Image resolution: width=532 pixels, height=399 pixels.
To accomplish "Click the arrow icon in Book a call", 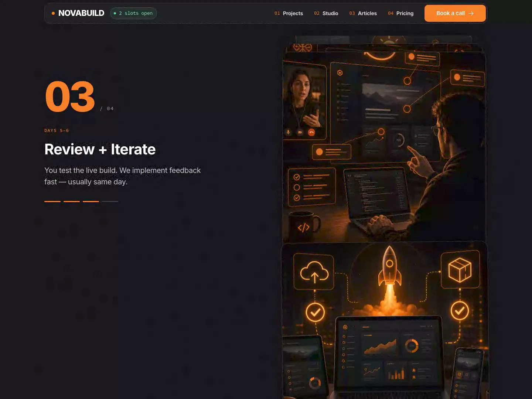I will (471, 13).
